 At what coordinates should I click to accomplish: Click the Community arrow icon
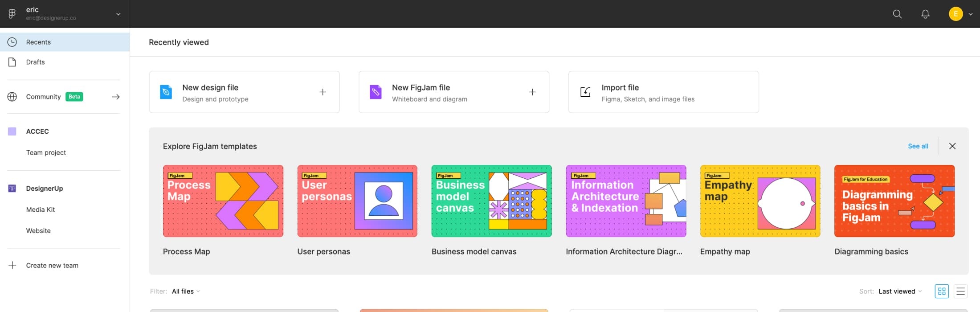click(x=116, y=97)
